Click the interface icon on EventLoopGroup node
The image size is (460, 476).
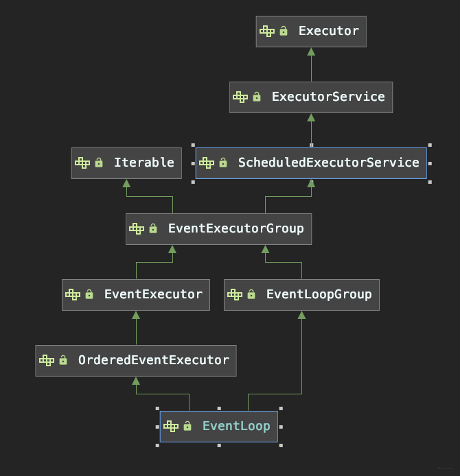[x=235, y=294]
